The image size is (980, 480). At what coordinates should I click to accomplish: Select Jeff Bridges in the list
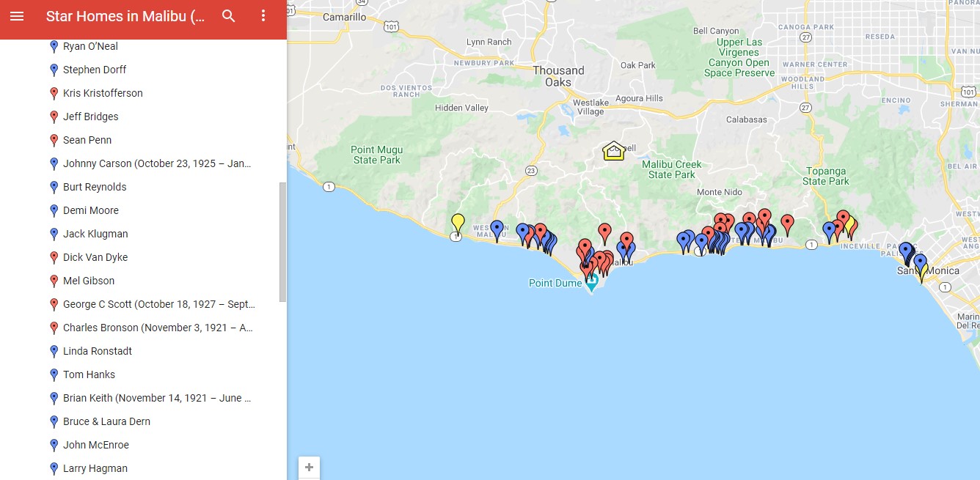[90, 117]
